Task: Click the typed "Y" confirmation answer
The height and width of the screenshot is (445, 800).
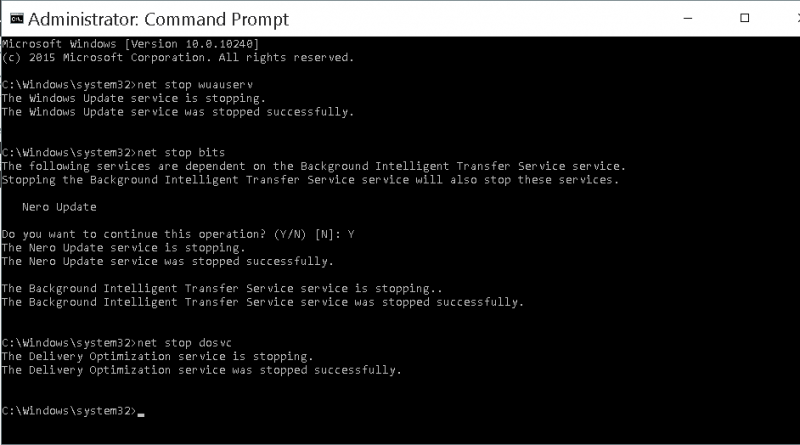Action: tap(351, 234)
